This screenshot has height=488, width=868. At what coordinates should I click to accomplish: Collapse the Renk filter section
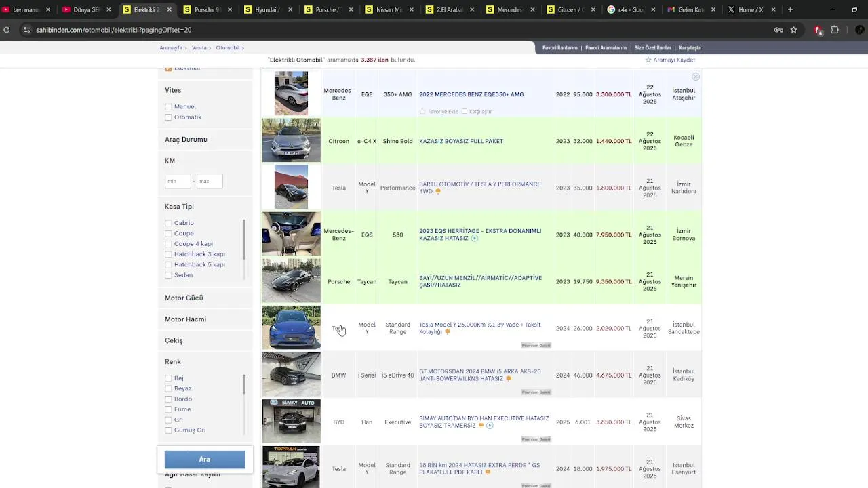tap(173, 362)
